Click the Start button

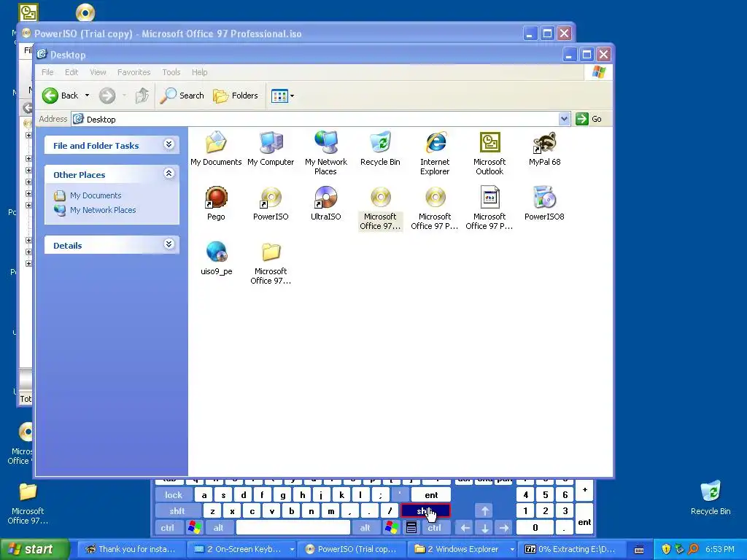click(x=34, y=549)
